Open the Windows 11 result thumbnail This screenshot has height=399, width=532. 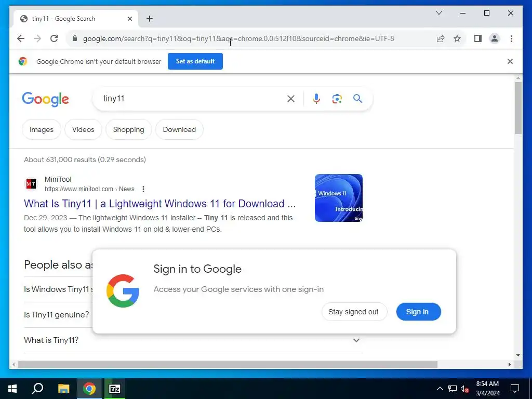coord(339,198)
